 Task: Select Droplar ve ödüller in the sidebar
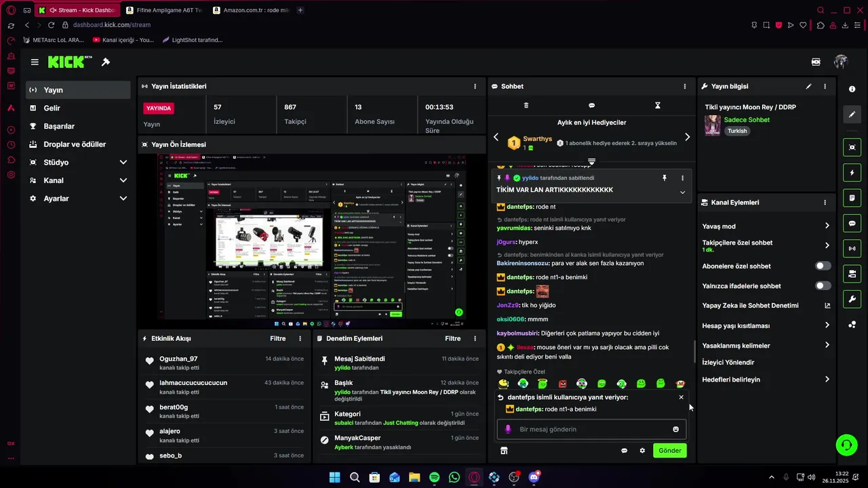(x=78, y=144)
